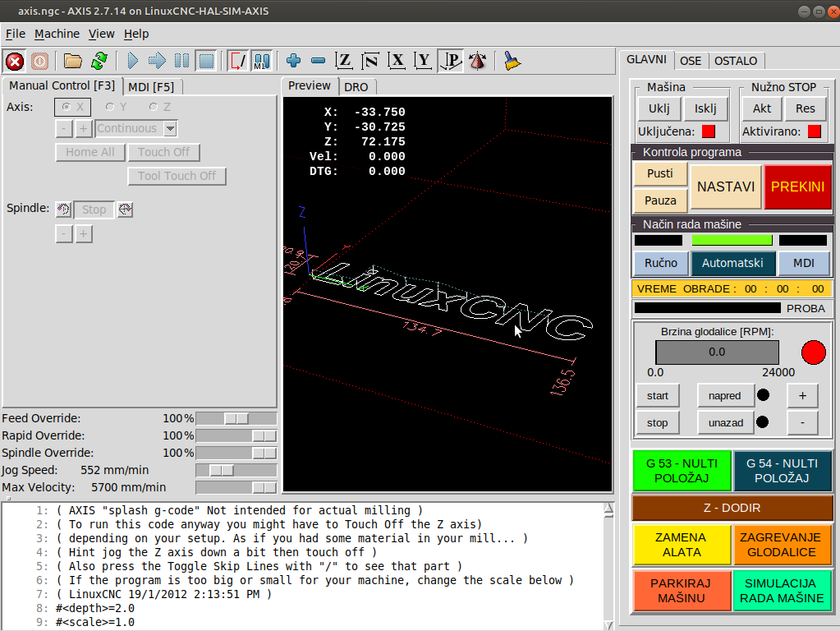The image size is (840, 631).
Task: Open the View menu
Action: click(101, 34)
